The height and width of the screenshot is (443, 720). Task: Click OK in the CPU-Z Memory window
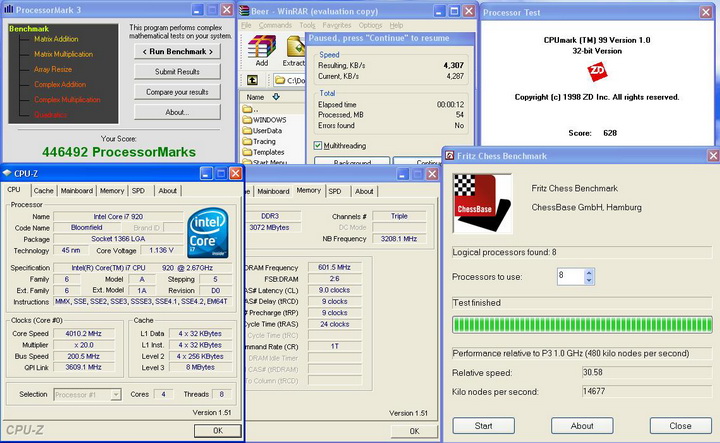coord(414,431)
